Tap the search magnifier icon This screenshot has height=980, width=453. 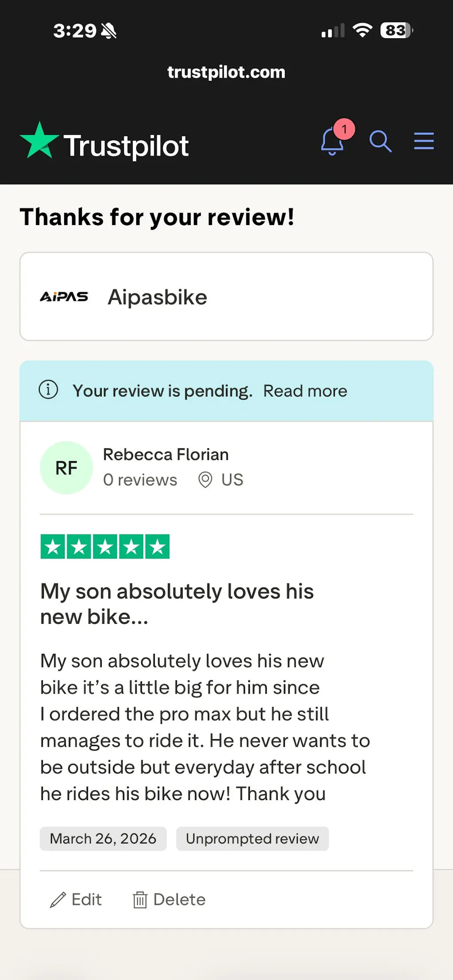coord(380,141)
